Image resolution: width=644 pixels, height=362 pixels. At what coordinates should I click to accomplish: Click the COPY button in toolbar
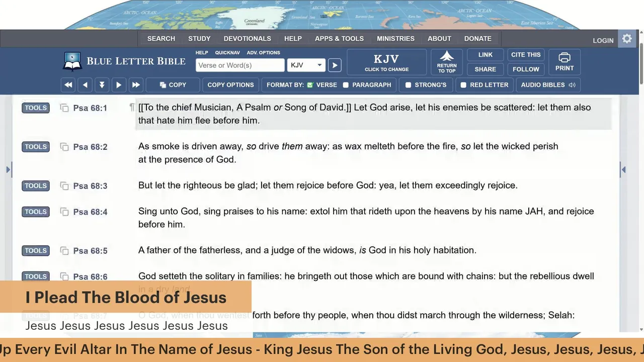tap(173, 85)
